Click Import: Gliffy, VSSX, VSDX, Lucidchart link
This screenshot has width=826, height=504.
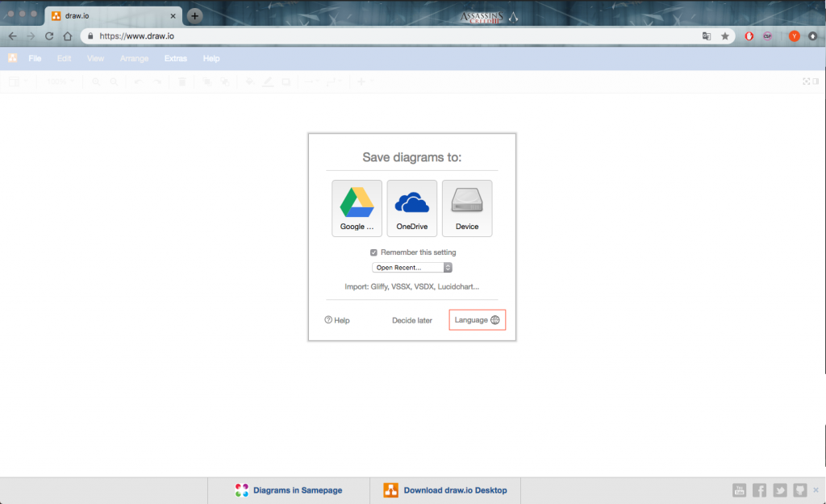click(412, 286)
